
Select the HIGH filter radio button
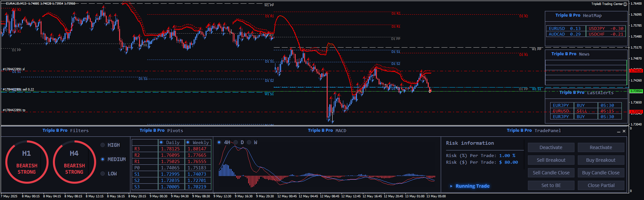(103, 145)
